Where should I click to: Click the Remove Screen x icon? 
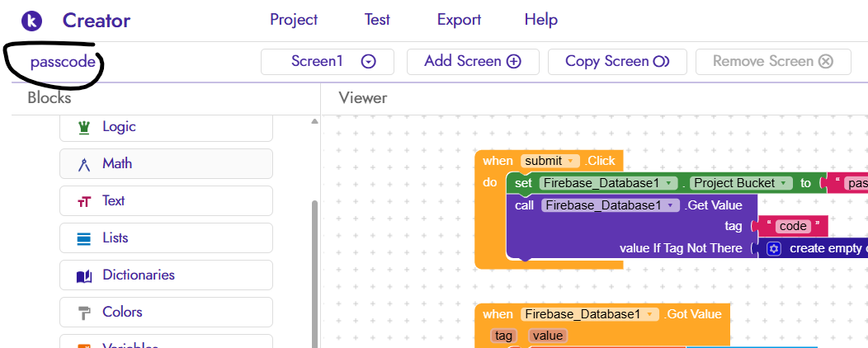825,61
